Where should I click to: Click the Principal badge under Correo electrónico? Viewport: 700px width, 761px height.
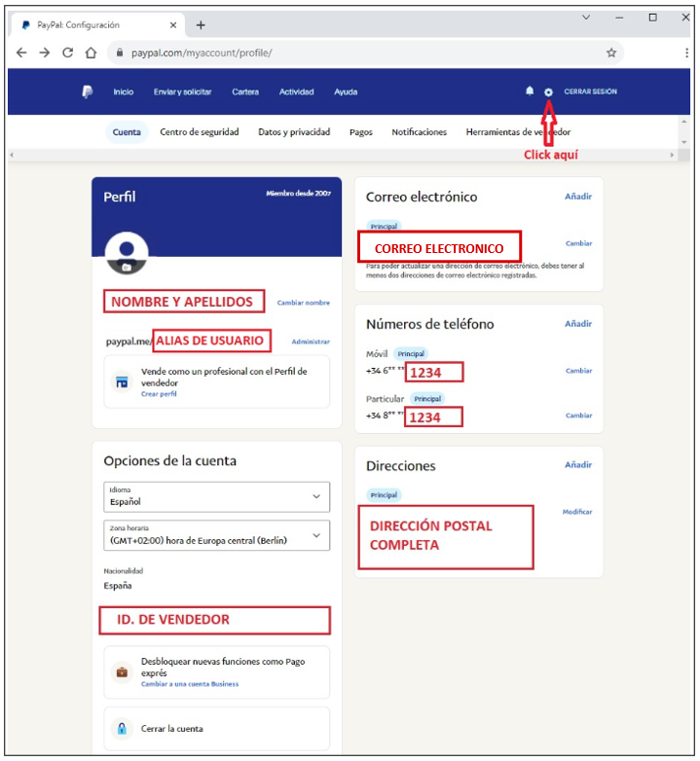[x=384, y=226]
